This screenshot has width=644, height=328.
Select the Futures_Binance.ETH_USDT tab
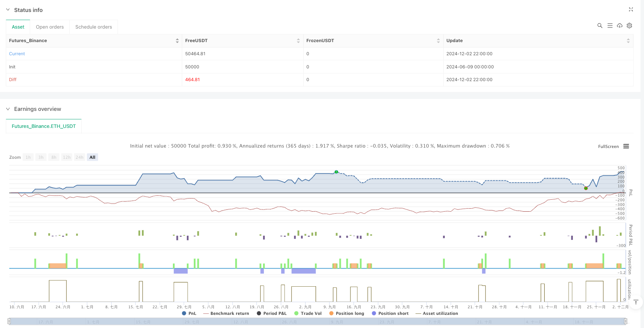(44, 126)
